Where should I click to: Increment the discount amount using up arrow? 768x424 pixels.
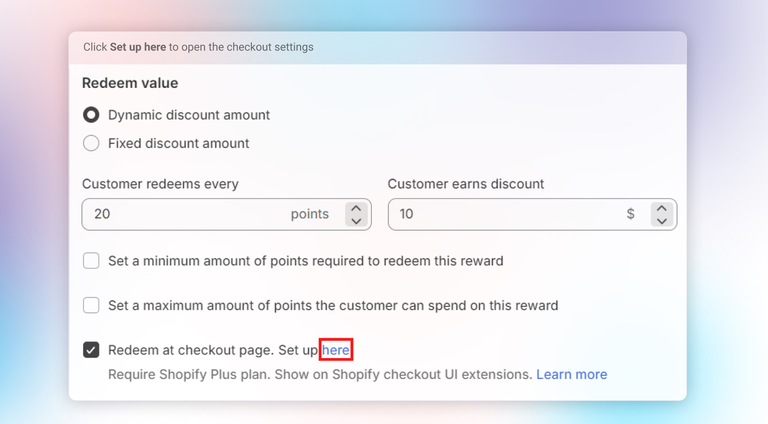coord(660,208)
